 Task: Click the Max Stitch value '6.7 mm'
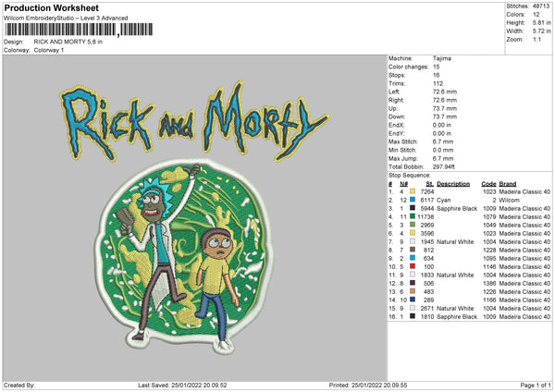pyautogui.click(x=443, y=141)
